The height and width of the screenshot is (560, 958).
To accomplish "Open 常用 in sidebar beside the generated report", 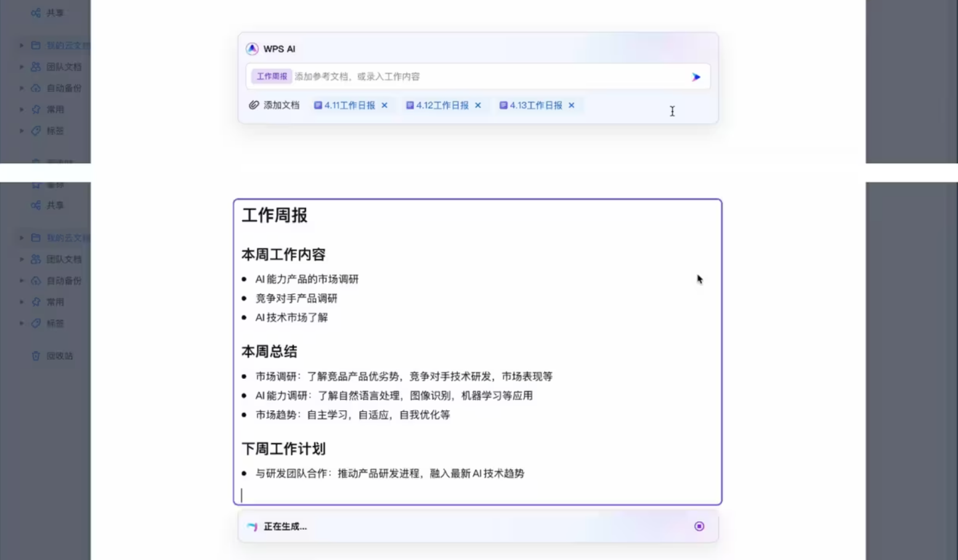I will [55, 302].
